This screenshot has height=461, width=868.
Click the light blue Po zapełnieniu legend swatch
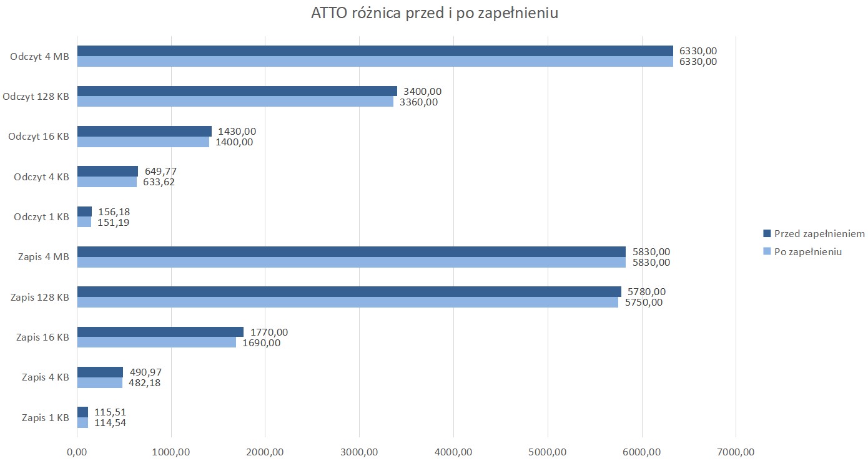pyautogui.click(x=767, y=252)
